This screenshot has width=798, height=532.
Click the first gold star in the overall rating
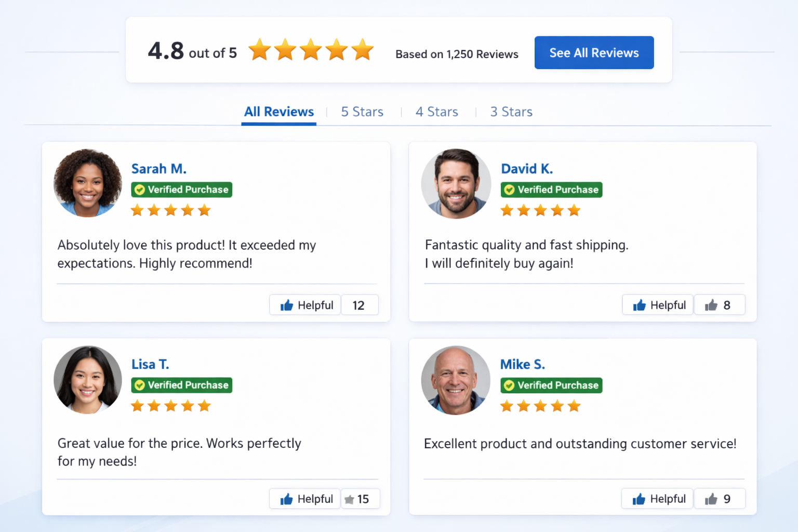(260, 50)
